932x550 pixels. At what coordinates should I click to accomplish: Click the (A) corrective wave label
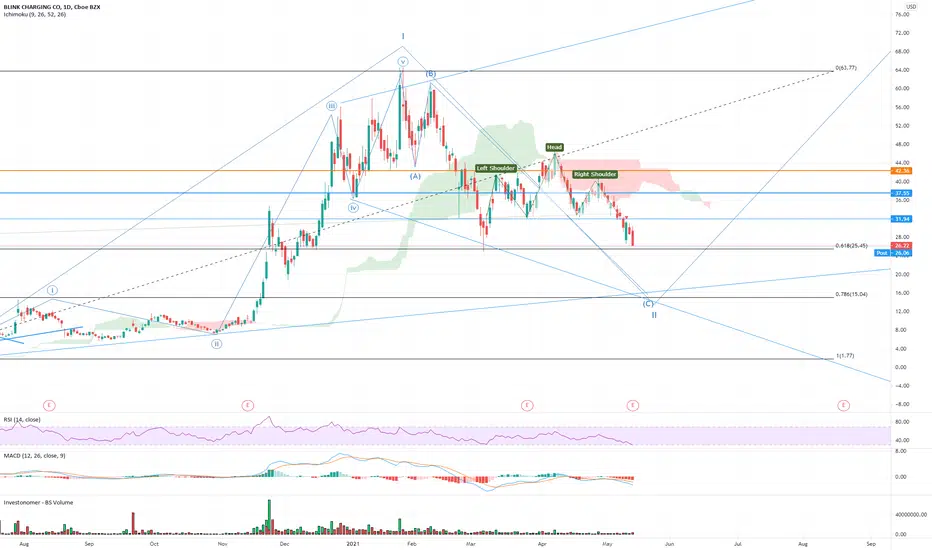pos(415,176)
